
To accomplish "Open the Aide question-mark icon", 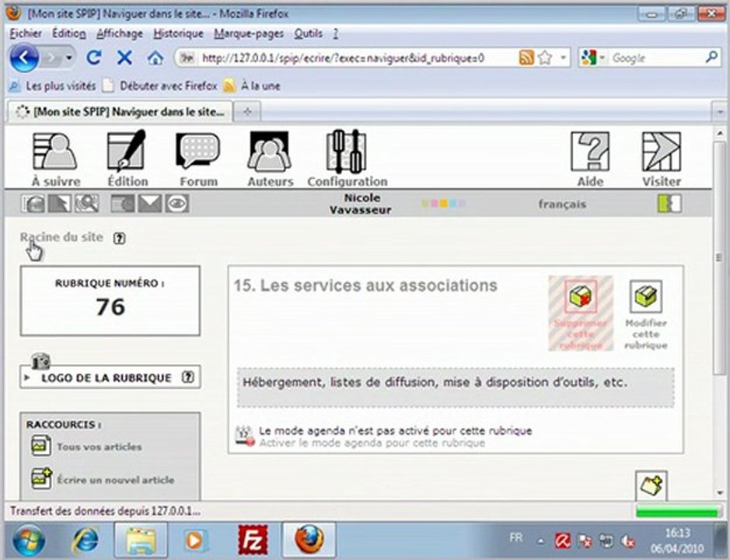I will click(x=590, y=152).
